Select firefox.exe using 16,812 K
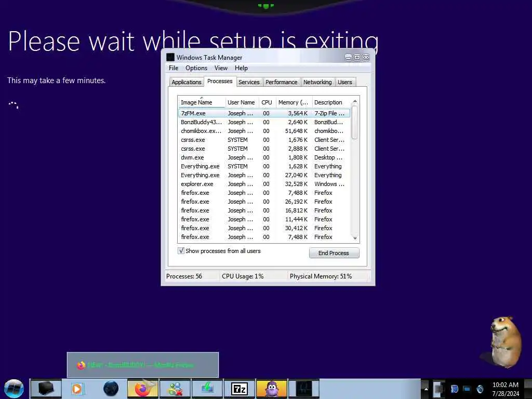 (x=264, y=210)
